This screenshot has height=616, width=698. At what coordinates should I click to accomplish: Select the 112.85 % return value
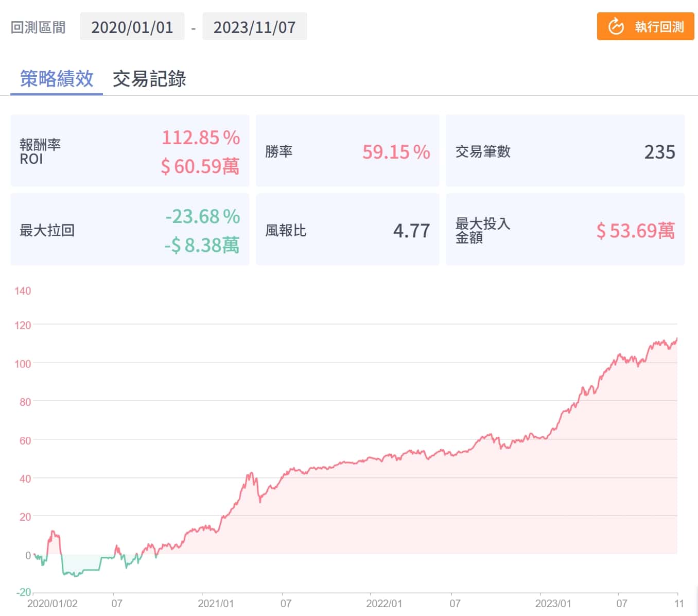(201, 138)
